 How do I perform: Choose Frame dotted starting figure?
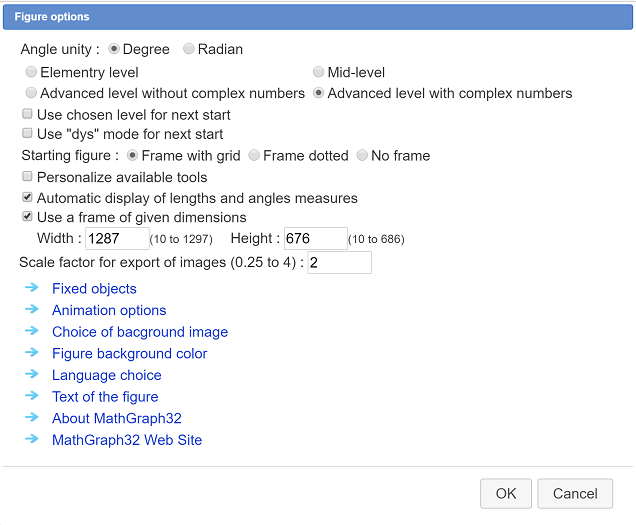[254, 155]
